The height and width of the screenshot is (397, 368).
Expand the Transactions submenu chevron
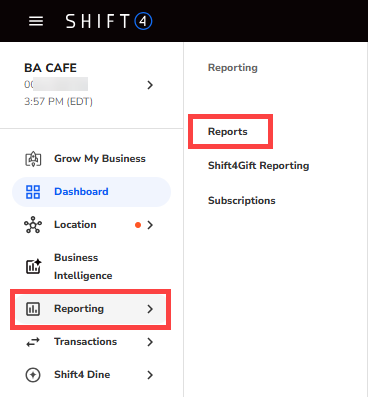[x=150, y=342]
